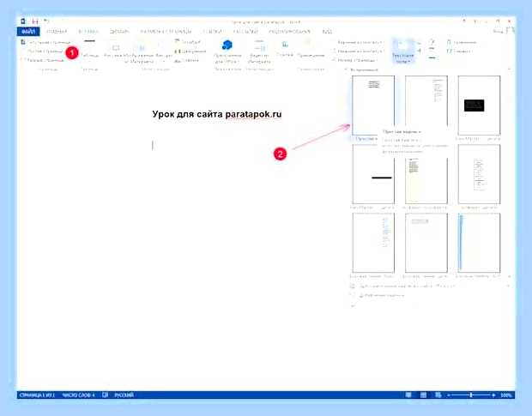Screen dimensions: 532x416
Task: Pick text box style with blue vertical bar
Action: pyautogui.click(x=479, y=243)
